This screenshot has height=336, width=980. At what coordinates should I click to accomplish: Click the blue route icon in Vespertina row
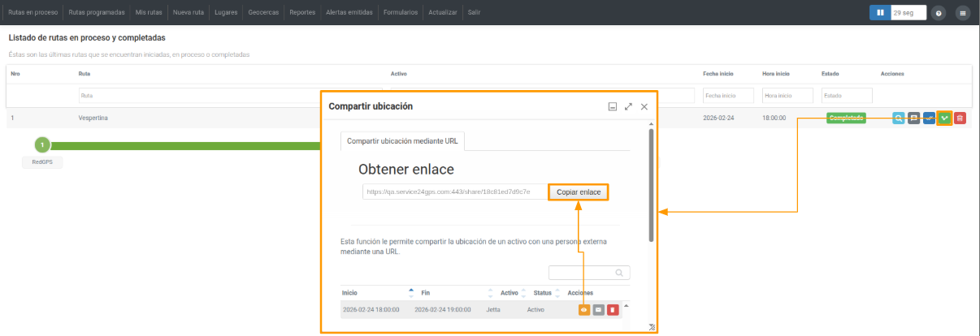click(x=929, y=118)
